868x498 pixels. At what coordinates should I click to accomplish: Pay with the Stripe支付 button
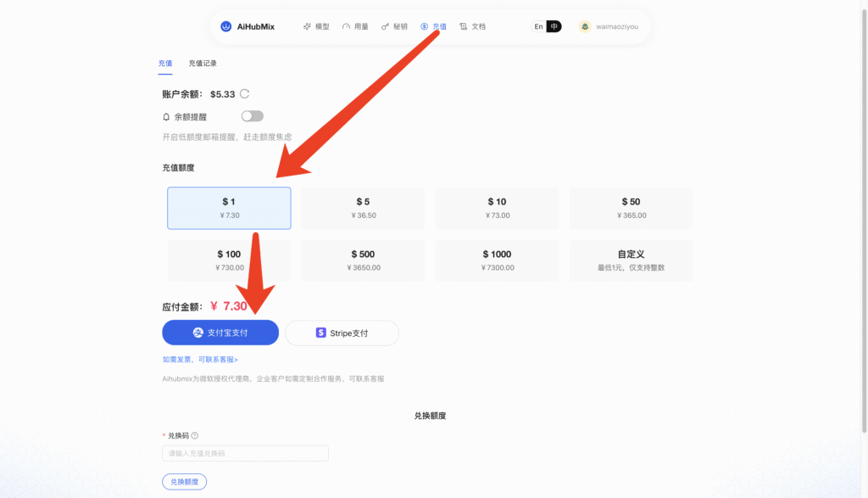tap(342, 333)
